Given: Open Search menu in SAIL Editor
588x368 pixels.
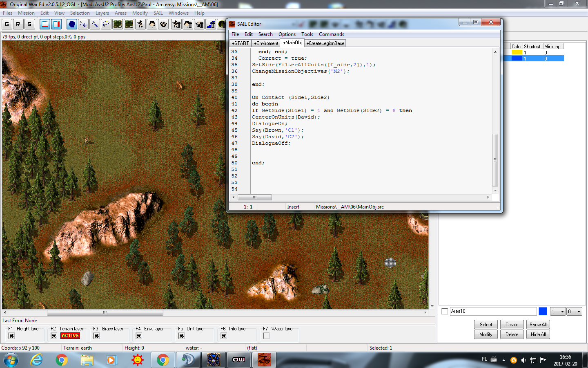Looking at the screenshot, I should point(265,34).
